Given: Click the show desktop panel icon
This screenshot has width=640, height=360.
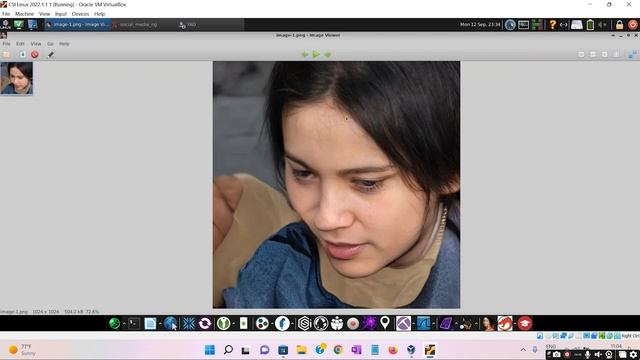Looking at the screenshot, I should tap(33, 24).
